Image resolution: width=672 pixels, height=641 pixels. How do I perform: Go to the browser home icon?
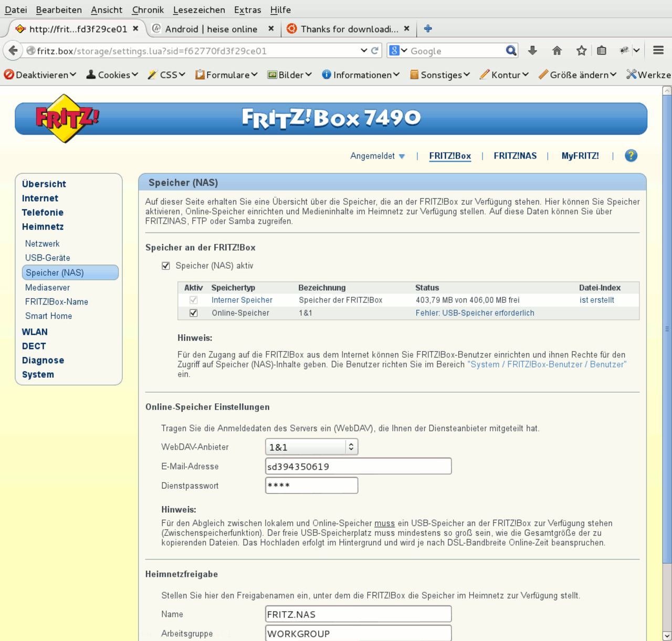point(557,50)
